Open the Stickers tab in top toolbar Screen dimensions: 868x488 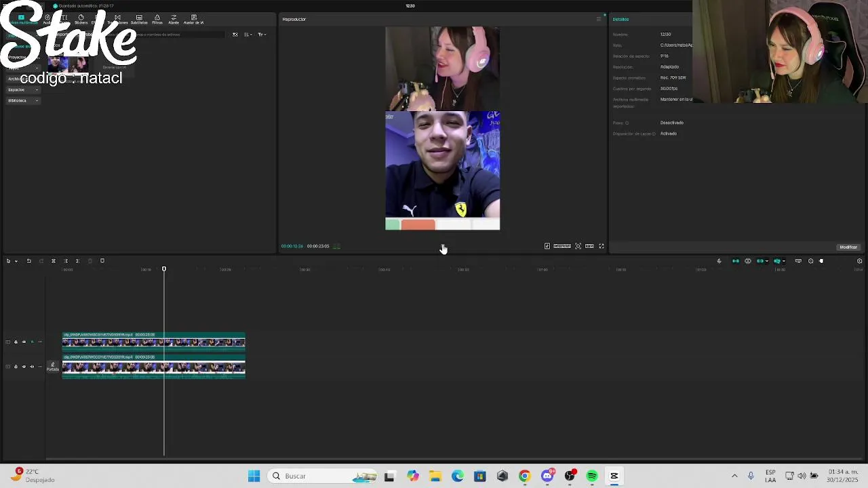point(81,19)
